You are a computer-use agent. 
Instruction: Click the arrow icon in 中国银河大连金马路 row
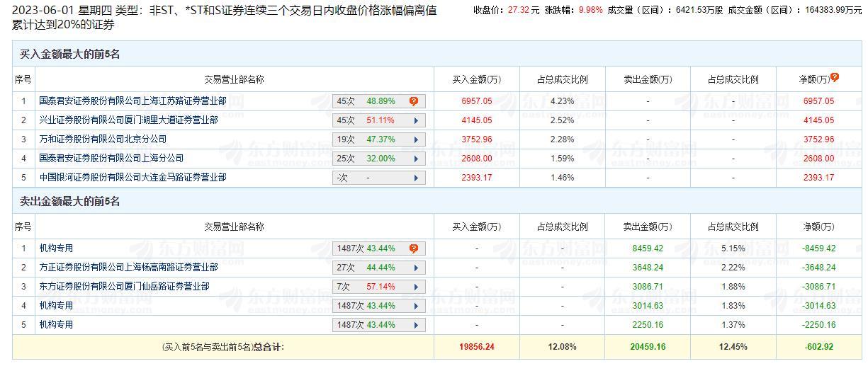pos(416,178)
